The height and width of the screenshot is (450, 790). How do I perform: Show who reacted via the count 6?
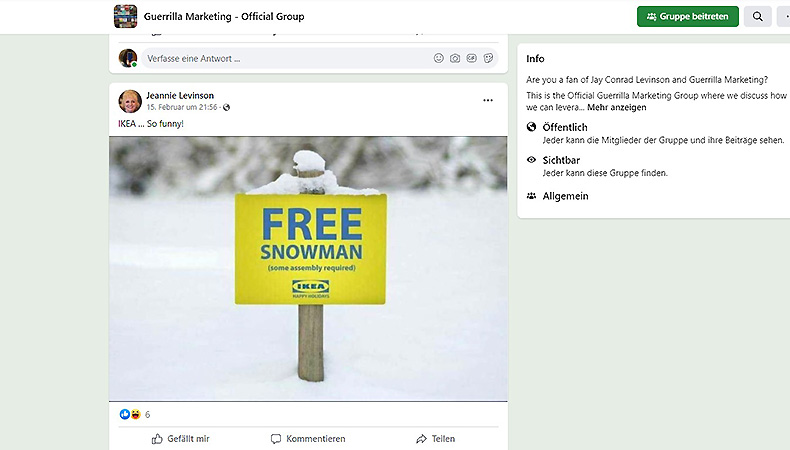point(148,415)
